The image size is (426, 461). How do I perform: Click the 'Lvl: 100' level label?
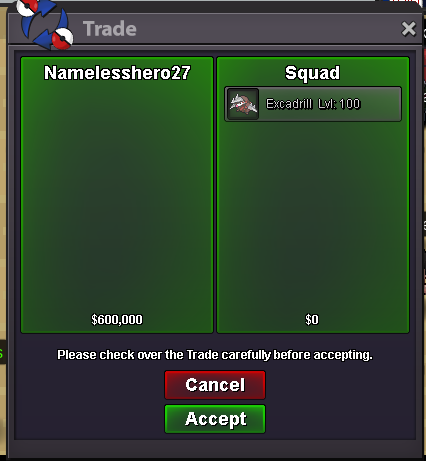[339, 104]
